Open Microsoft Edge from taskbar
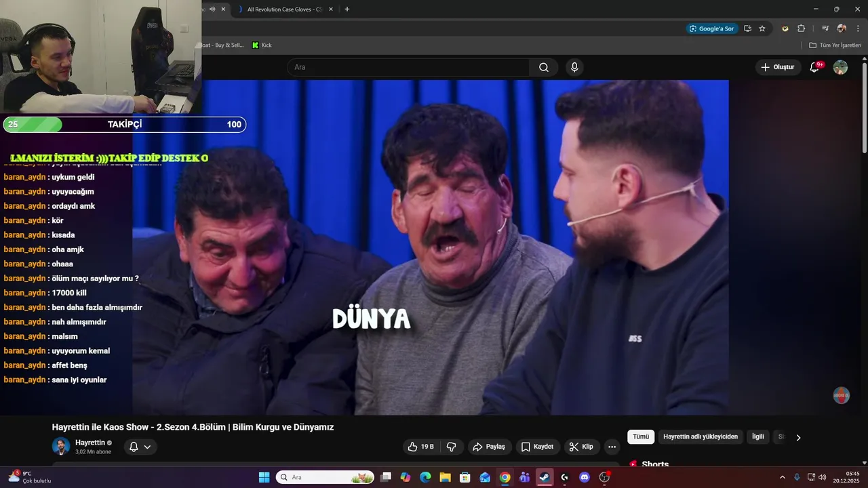The image size is (868, 488). coord(425,477)
